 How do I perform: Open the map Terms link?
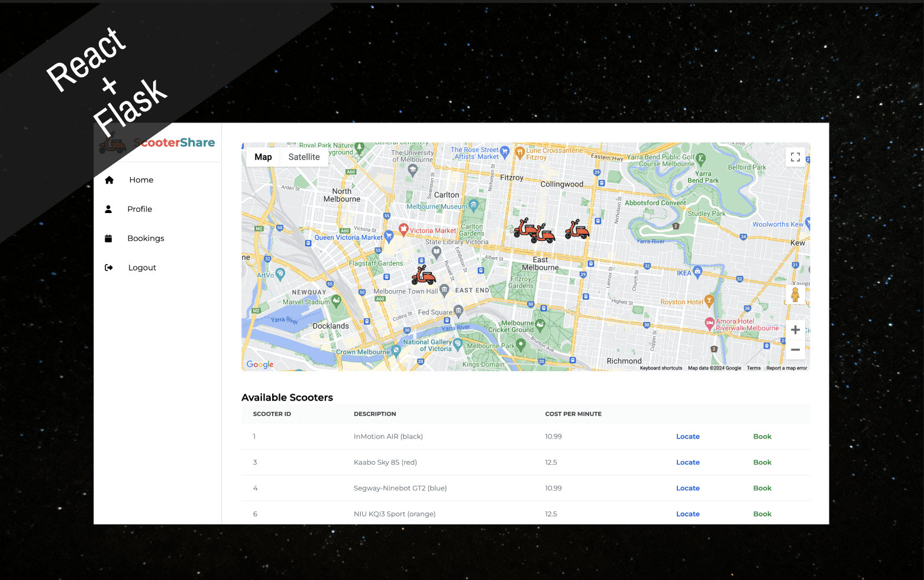754,368
